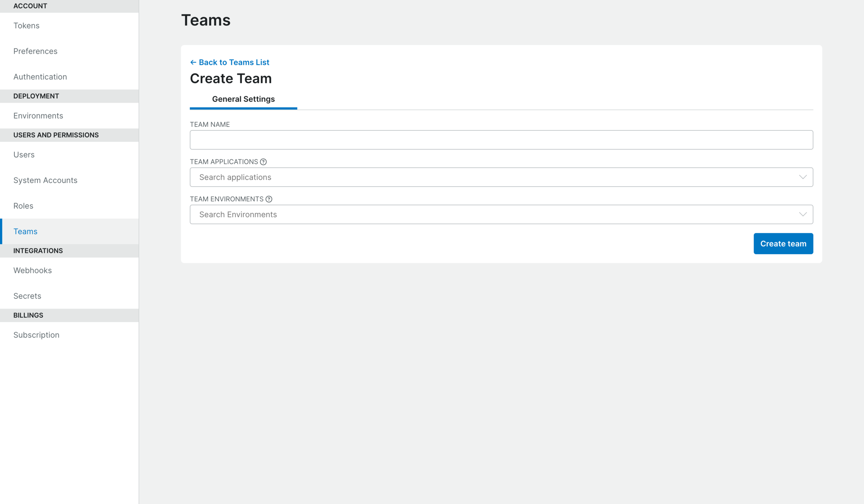864x504 pixels.
Task: Click the Preferences sidebar item
Action: pos(35,50)
